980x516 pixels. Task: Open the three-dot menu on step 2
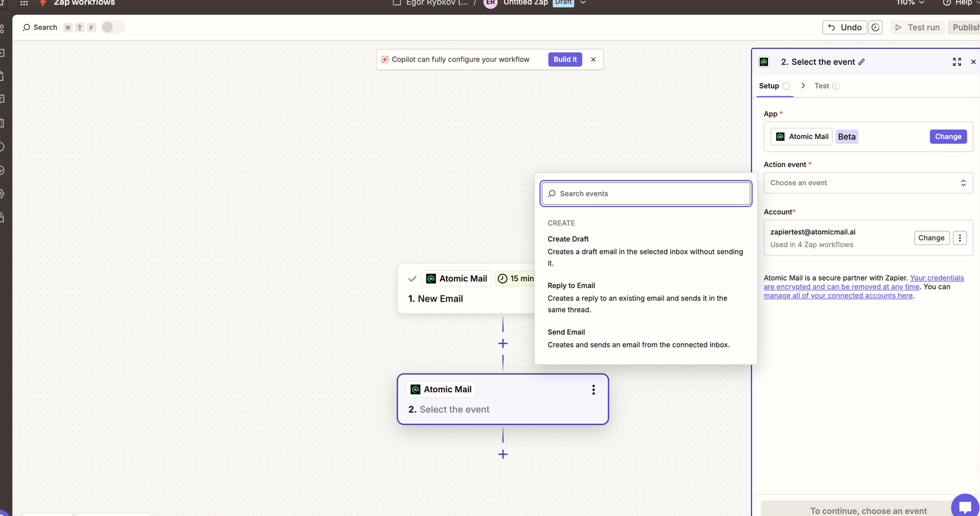pos(593,390)
